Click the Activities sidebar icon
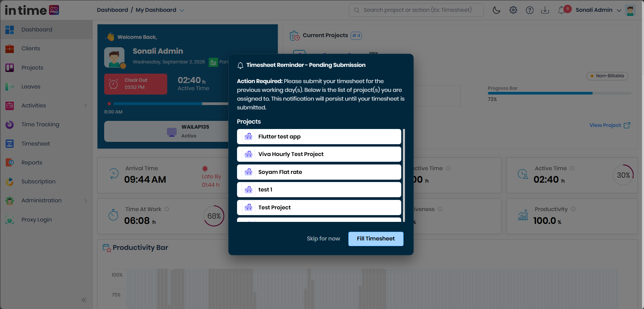Image resolution: width=644 pixels, height=309 pixels. point(10,106)
